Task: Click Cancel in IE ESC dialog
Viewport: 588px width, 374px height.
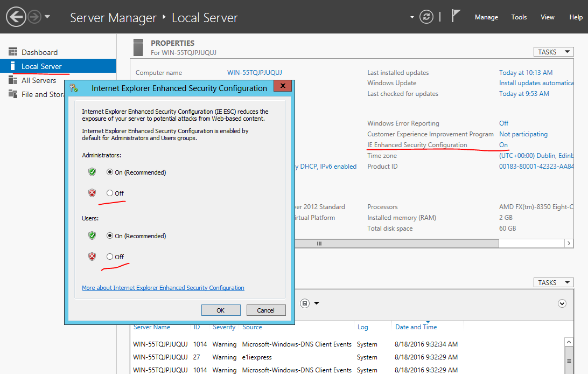Action: (x=265, y=310)
